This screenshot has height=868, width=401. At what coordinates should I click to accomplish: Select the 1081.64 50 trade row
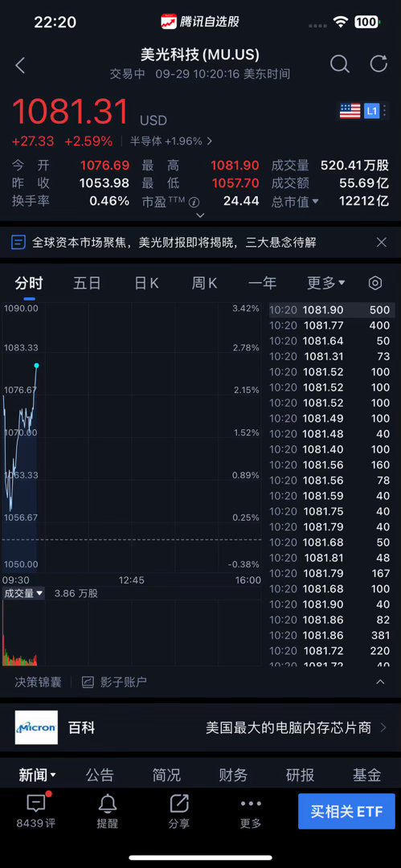point(333,341)
